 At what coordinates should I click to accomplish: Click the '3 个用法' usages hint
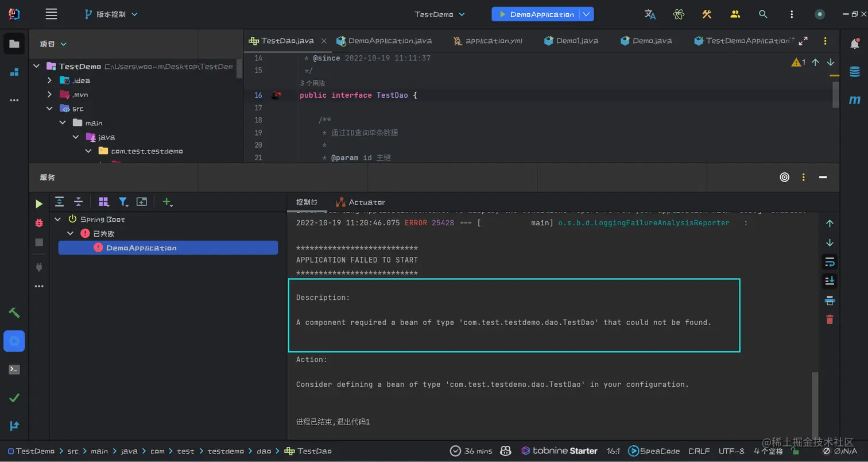312,83
